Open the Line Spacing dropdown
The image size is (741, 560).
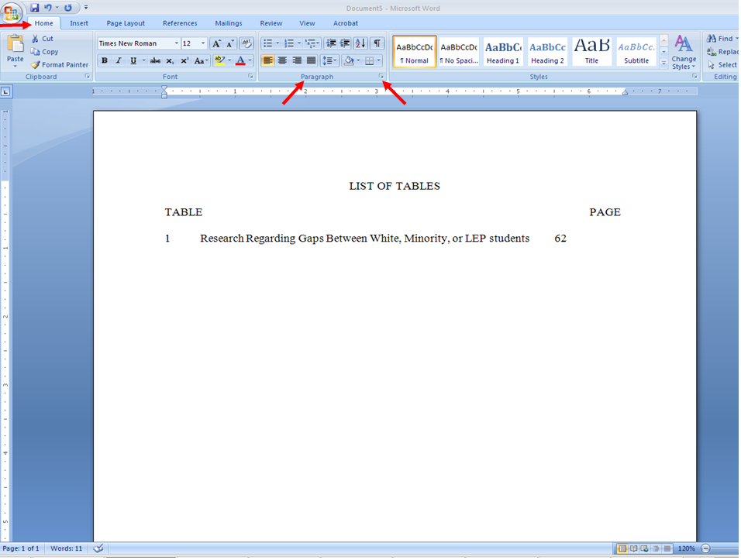pos(328,60)
